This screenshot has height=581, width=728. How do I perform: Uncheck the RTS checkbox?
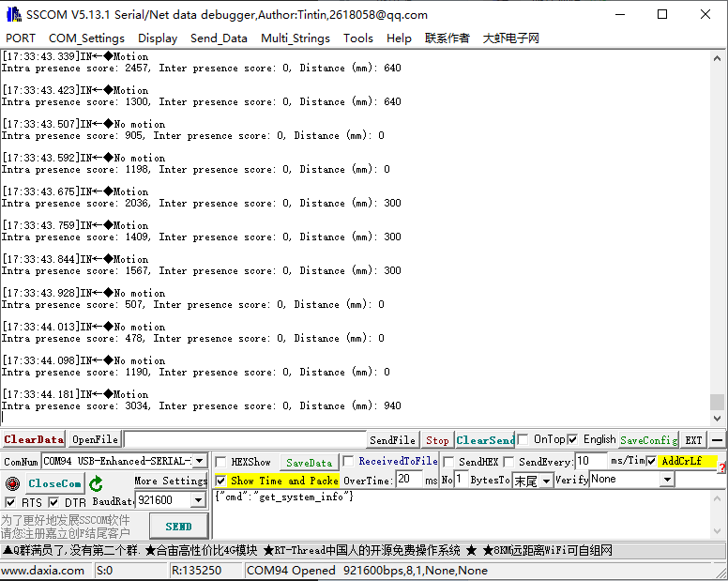[11, 503]
